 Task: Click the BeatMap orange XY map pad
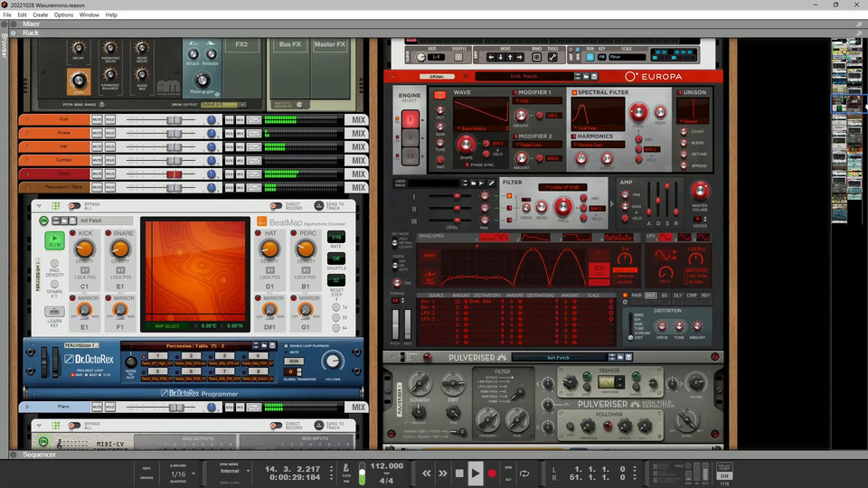195,271
